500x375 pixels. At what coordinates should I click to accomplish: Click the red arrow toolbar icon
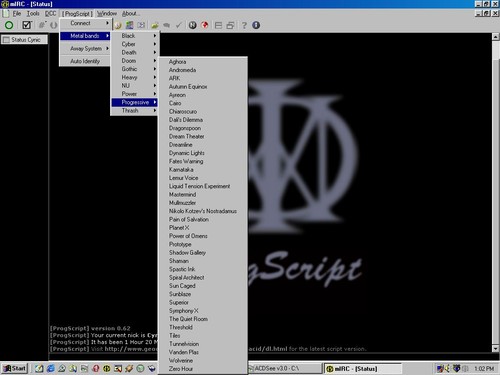coord(205,25)
